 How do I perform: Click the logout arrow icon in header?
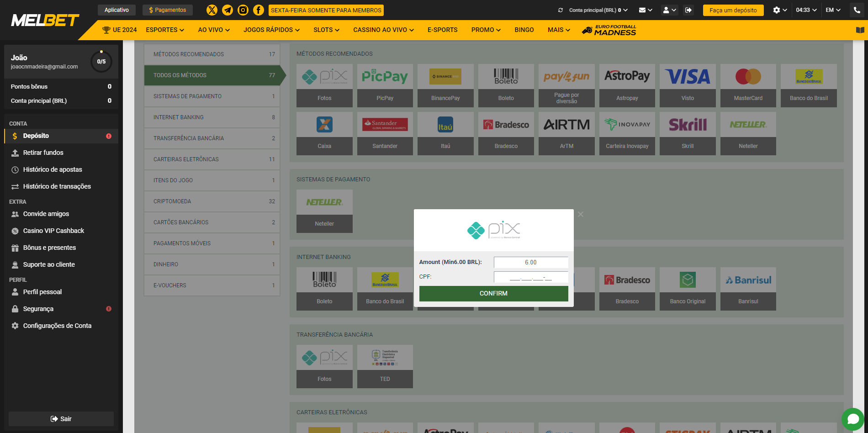point(688,10)
